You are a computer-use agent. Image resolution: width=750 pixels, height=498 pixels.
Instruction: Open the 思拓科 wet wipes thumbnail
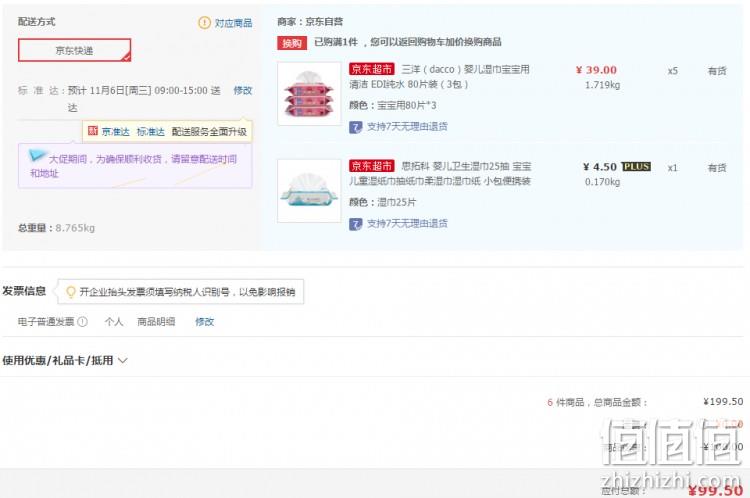coord(309,191)
